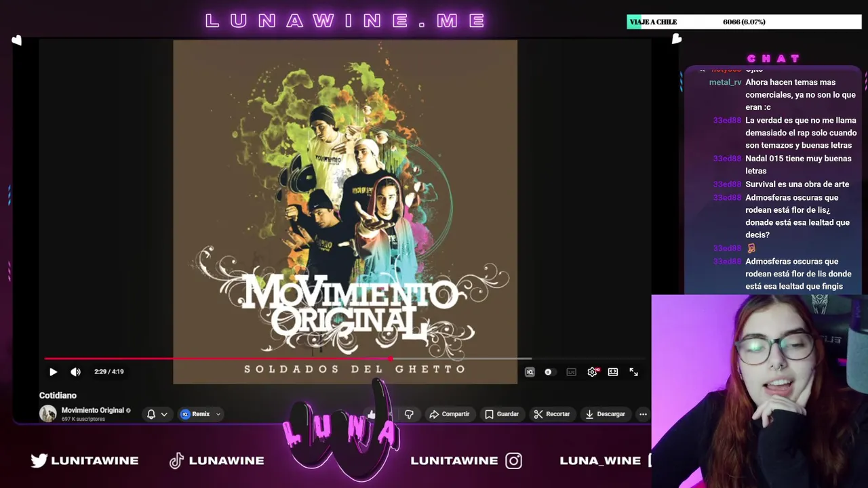Click the notification bell icon
This screenshot has width=868, height=488.
(151, 414)
